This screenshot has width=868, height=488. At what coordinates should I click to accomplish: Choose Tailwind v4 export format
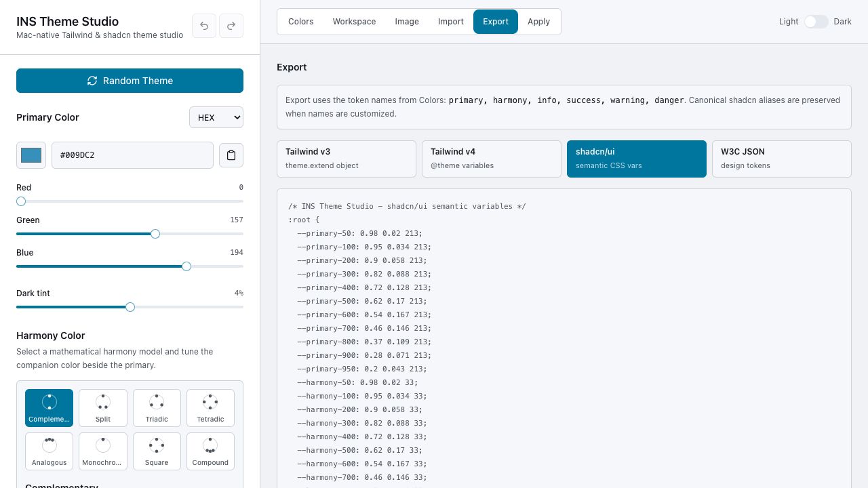[492, 159]
